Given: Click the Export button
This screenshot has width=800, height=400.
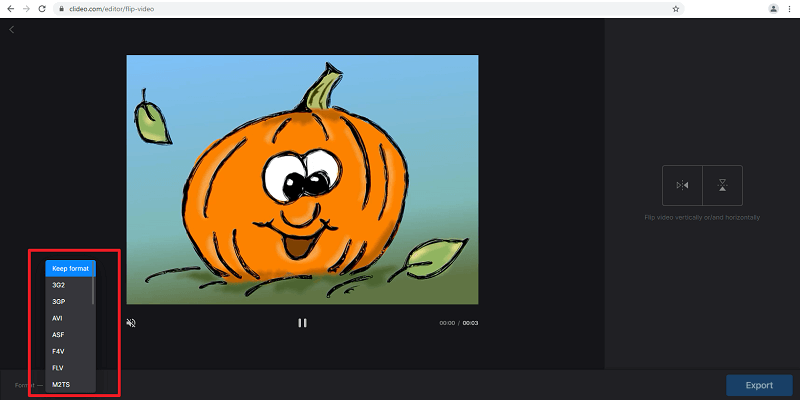Looking at the screenshot, I should (759, 385).
